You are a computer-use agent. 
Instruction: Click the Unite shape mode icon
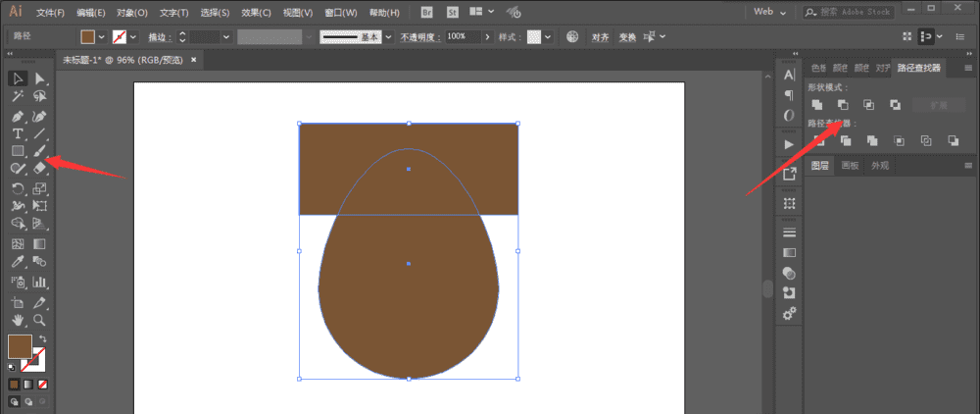pyautogui.click(x=816, y=104)
